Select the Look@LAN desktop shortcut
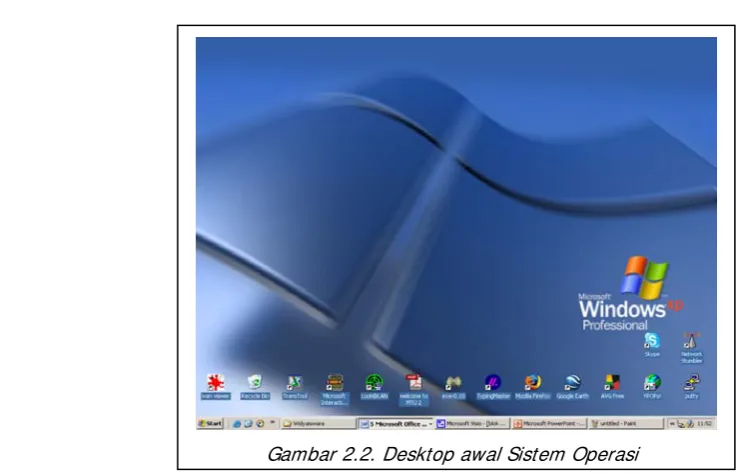Screen dimensions: 749x474 (374, 387)
